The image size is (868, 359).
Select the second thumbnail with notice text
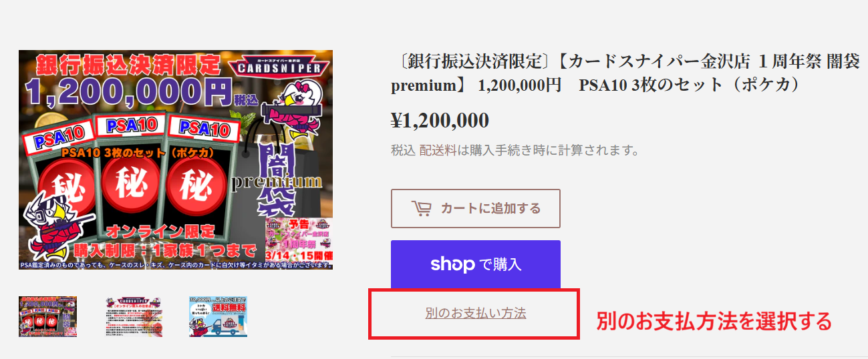point(133,316)
